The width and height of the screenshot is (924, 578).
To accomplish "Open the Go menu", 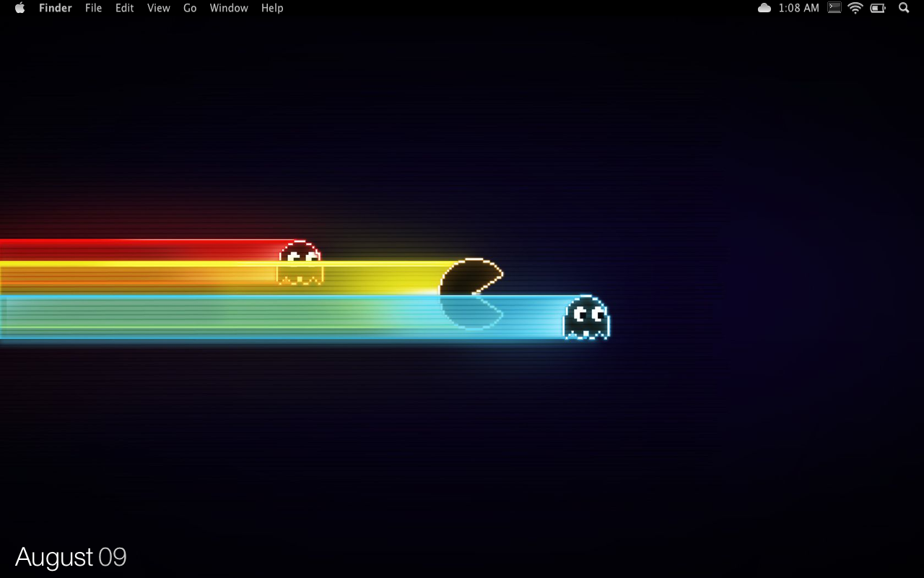I will click(190, 8).
